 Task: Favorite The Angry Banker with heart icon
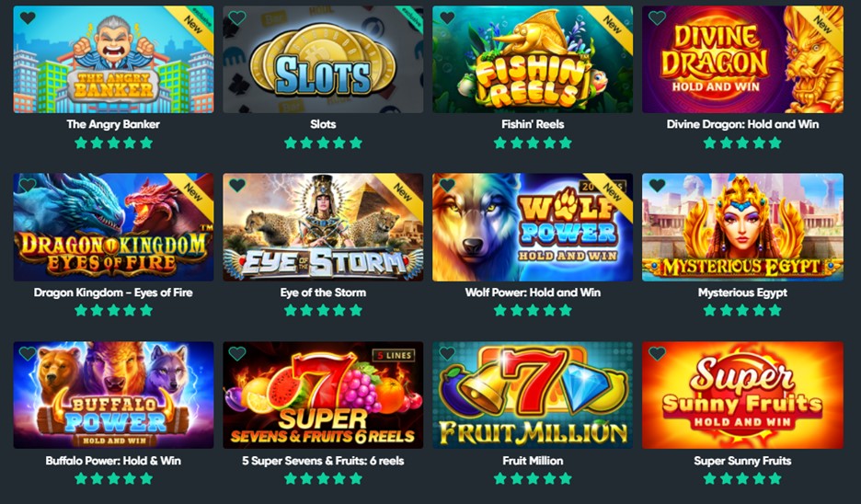click(x=28, y=17)
